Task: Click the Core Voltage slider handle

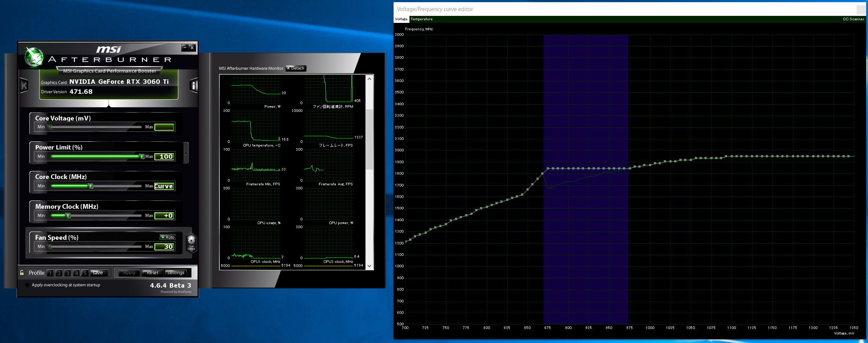Action: 50,127
